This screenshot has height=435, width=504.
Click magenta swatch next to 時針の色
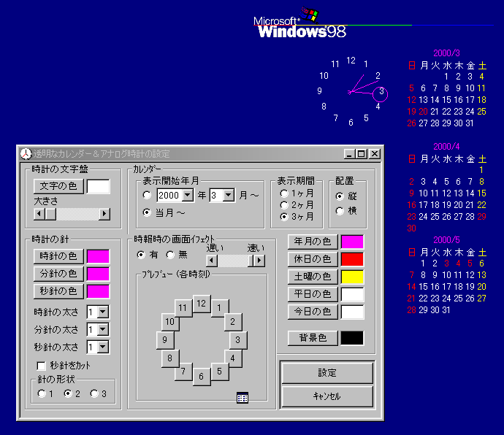[99, 256]
